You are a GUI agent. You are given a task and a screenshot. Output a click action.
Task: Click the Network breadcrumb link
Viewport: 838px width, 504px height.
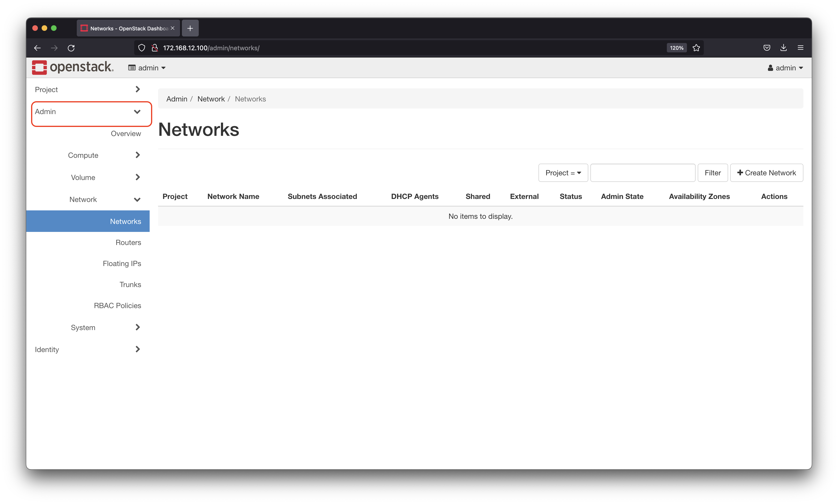click(x=211, y=99)
